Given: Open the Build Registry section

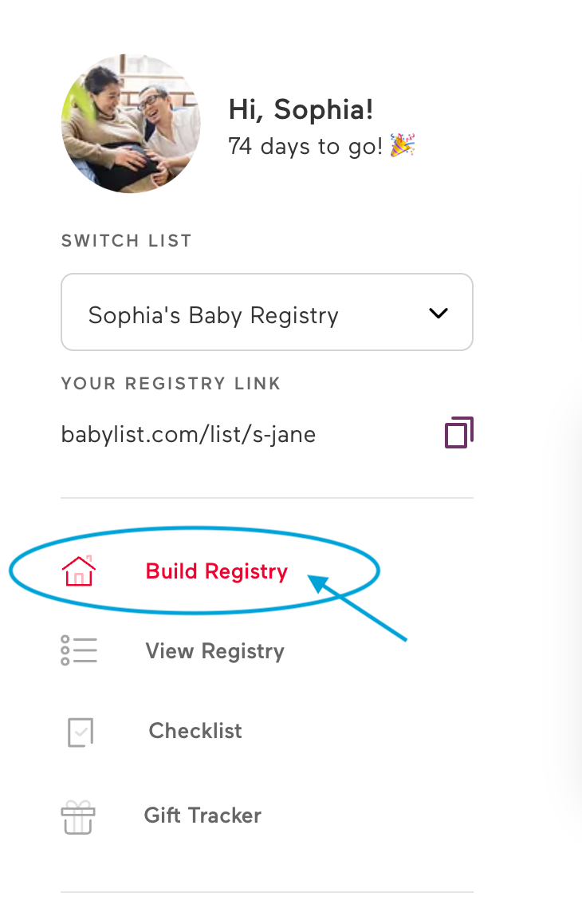Looking at the screenshot, I should point(216,571).
